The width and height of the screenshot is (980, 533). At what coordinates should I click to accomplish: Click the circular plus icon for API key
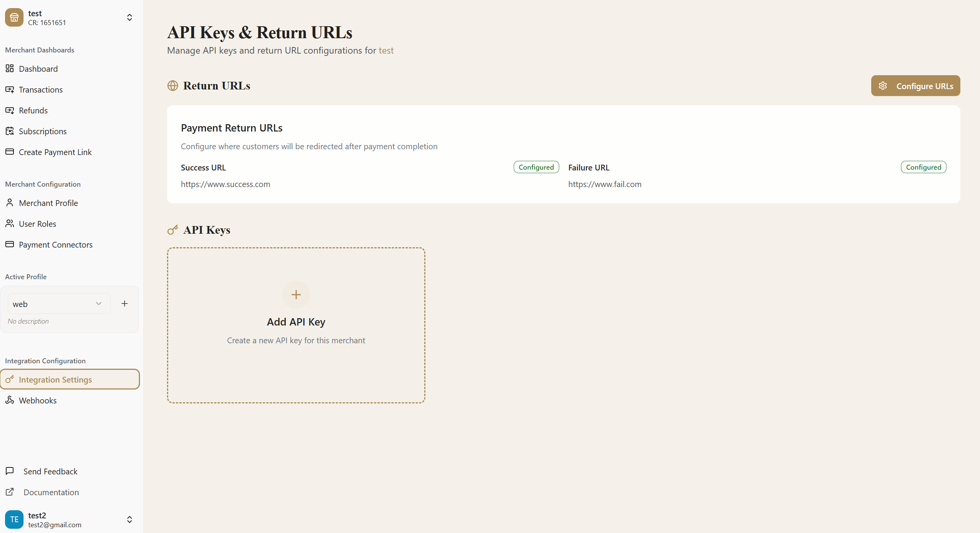(296, 295)
